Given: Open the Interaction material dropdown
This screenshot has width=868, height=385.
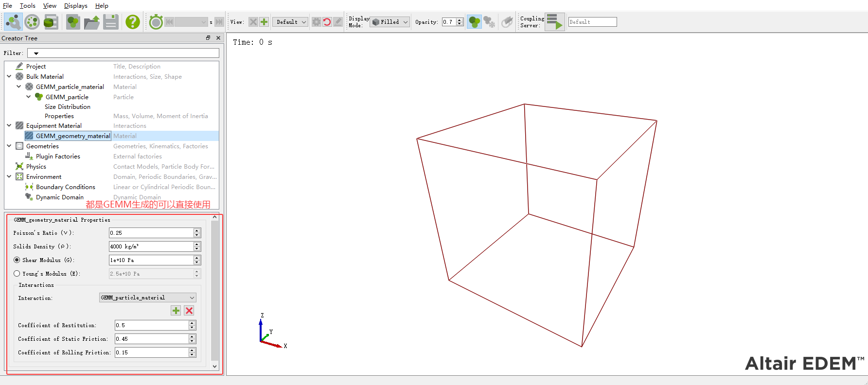Looking at the screenshot, I should 147,297.
